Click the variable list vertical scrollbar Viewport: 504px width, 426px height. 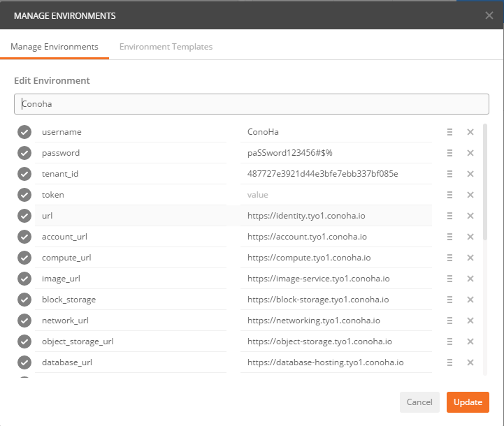point(485,182)
